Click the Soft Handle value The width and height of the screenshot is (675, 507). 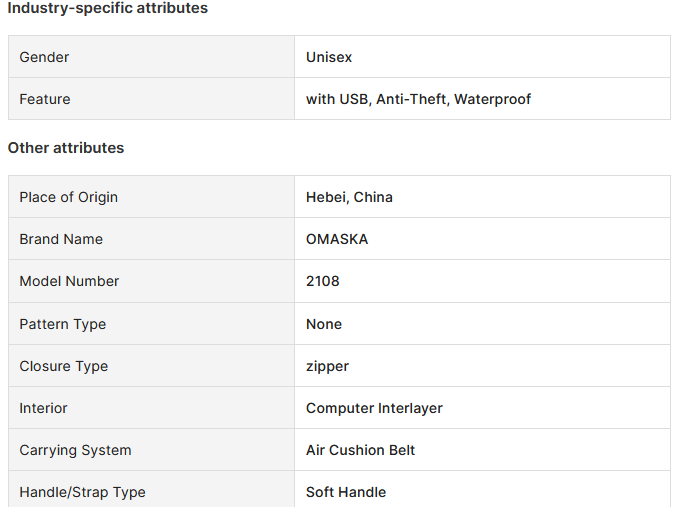[x=346, y=492]
